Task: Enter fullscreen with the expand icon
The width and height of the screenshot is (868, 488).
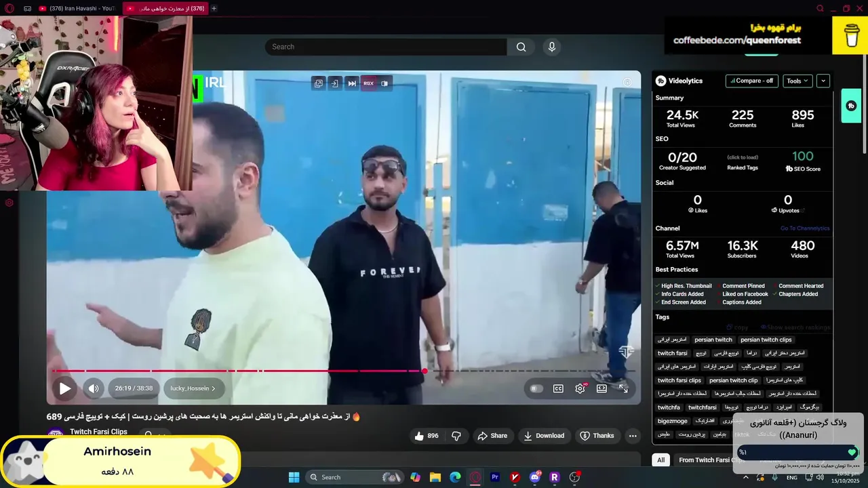Action: click(x=623, y=388)
